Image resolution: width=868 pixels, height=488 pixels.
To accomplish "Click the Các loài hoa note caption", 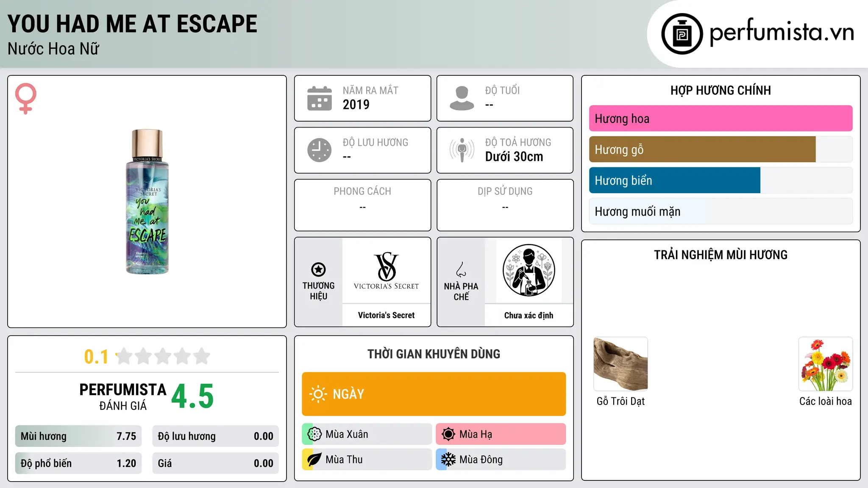I will point(826,401).
